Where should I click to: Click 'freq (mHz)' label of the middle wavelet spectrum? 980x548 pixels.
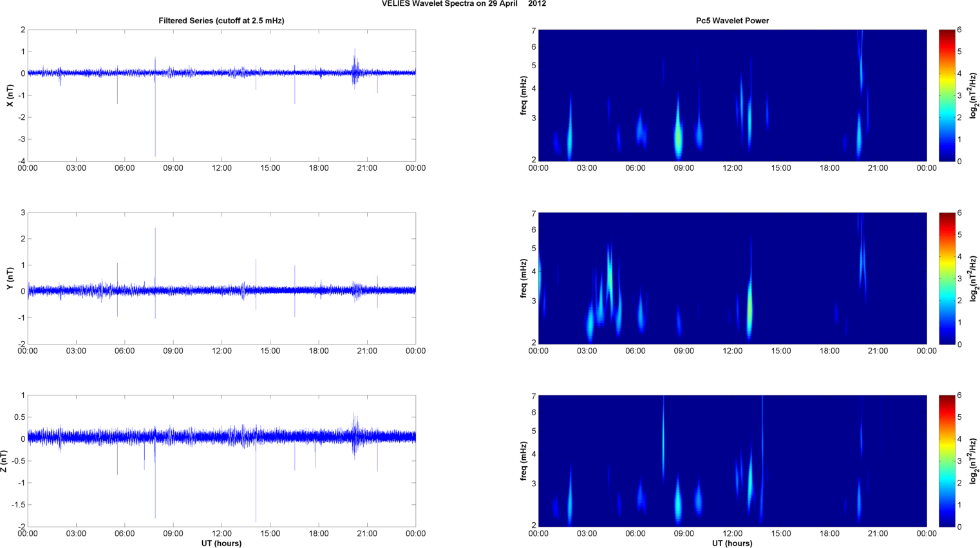(524, 278)
